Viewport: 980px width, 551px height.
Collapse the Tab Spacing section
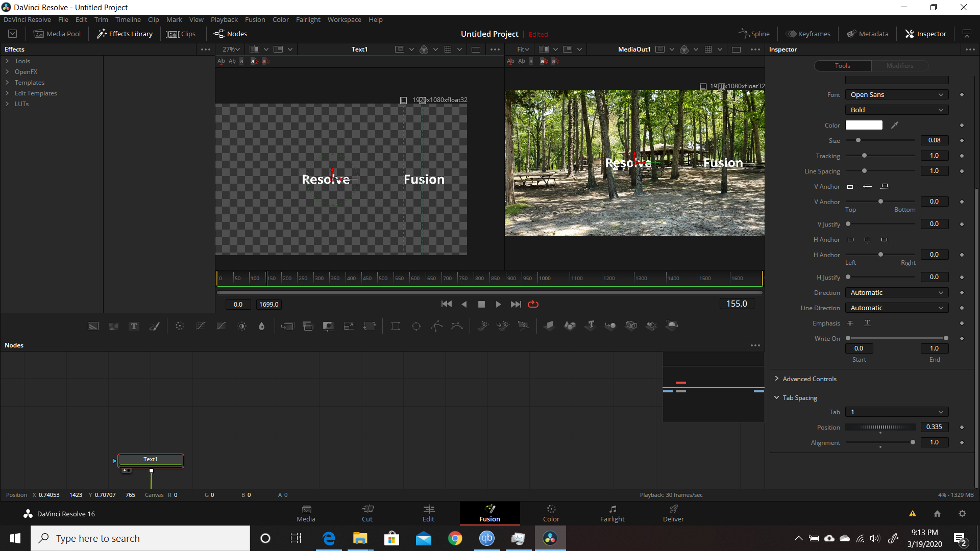coord(776,398)
